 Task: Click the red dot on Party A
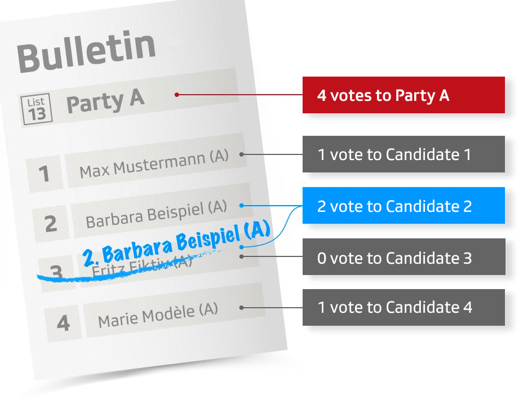pyautogui.click(x=177, y=95)
